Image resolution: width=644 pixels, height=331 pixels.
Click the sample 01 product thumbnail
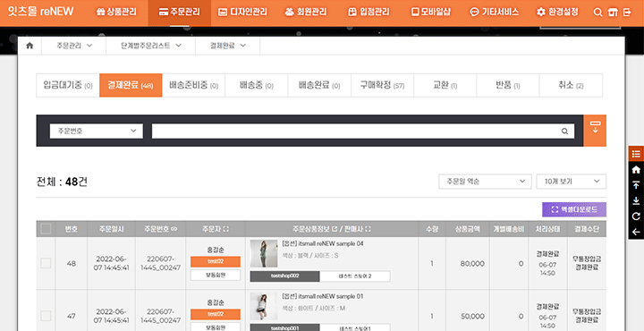click(x=264, y=306)
